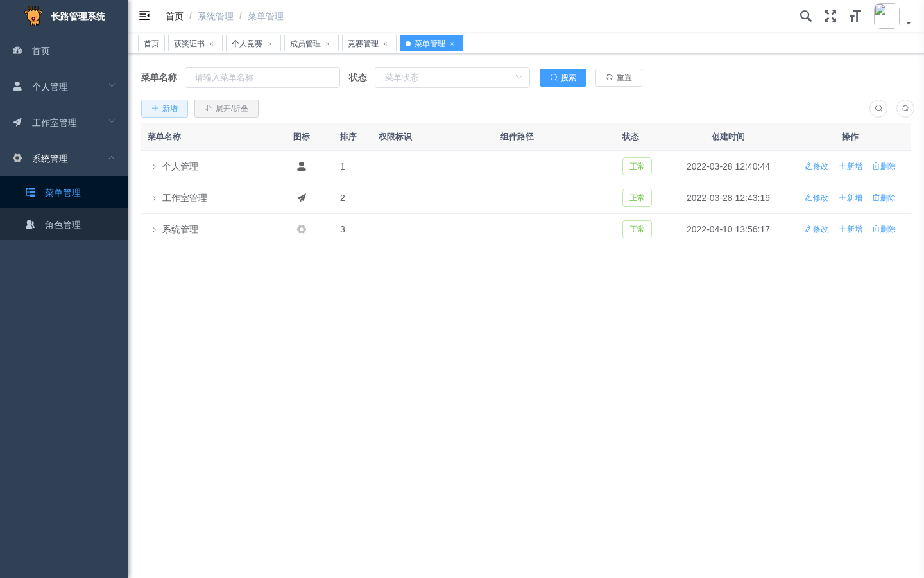The height and width of the screenshot is (578, 924).
Task: Open the 菜单状态 dropdown
Action: 452,78
